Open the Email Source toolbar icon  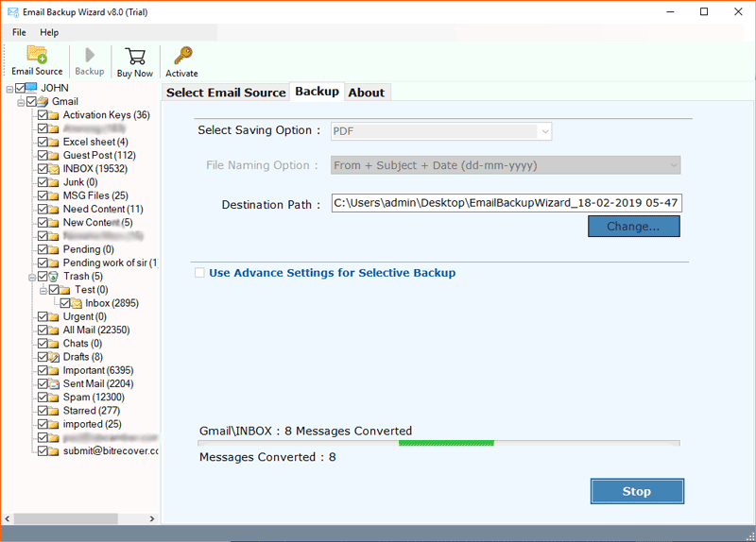[37, 55]
